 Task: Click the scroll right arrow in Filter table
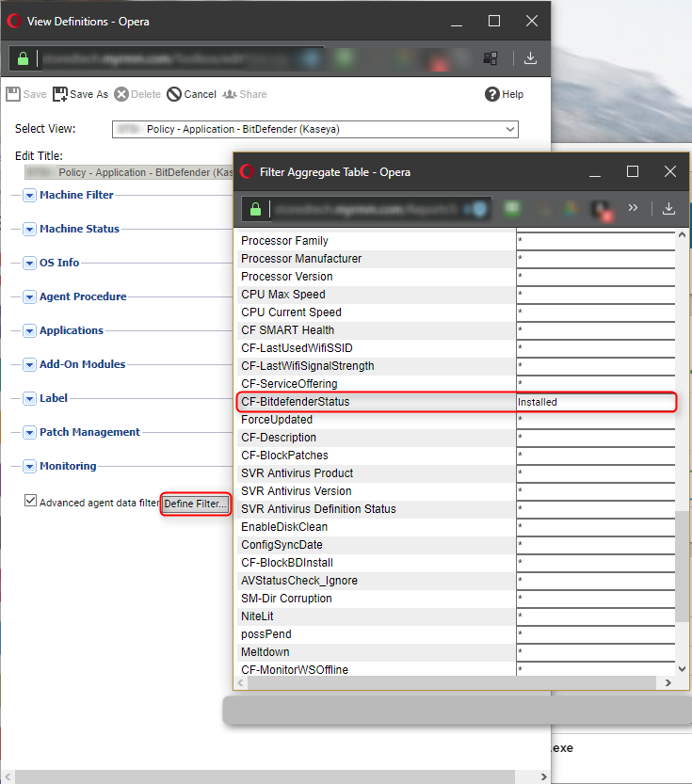(668, 682)
